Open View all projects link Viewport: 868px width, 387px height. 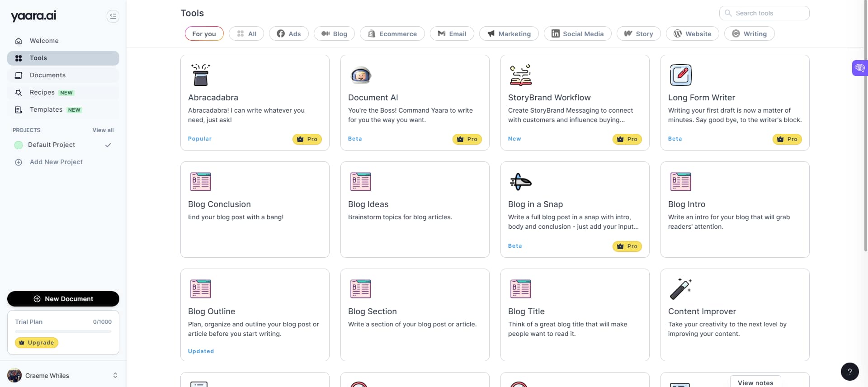tap(103, 130)
